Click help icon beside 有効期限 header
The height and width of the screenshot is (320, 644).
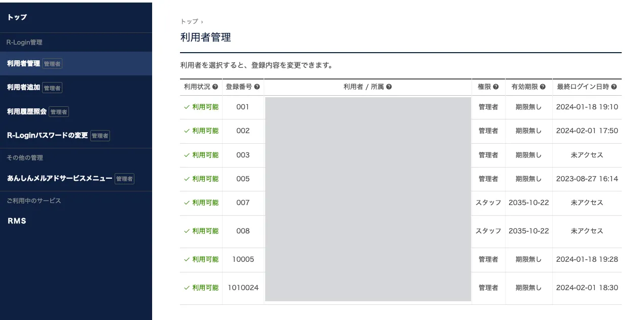[x=543, y=87]
